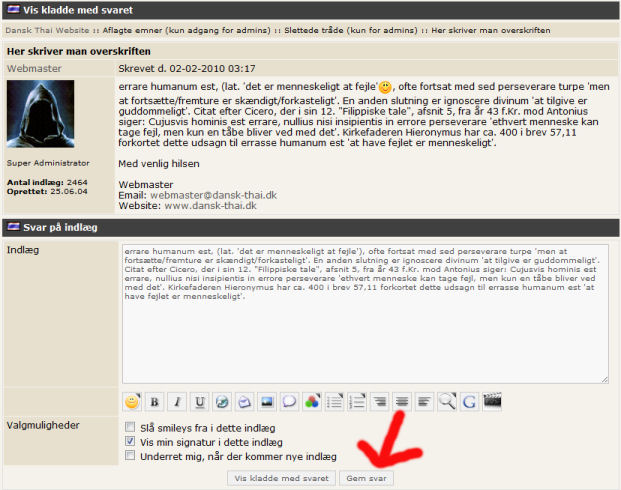Open the webmaster@dansk-thai.dk email link
Screen dimensions: 621x490
(x=213, y=195)
